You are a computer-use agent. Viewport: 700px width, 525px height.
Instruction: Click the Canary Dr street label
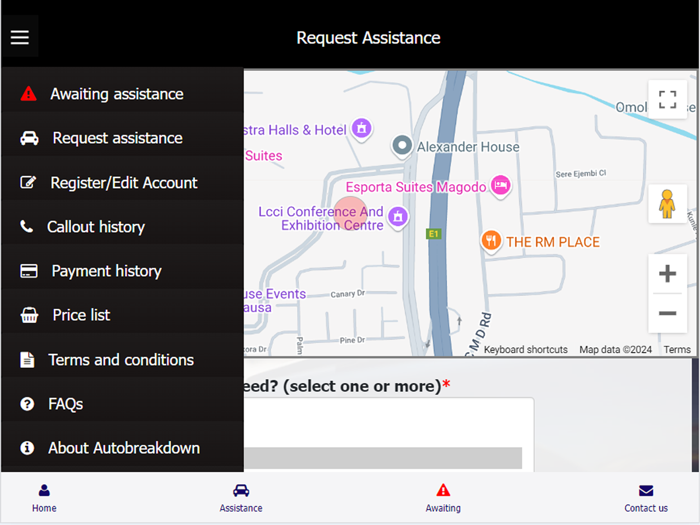click(x=347, y=294)
